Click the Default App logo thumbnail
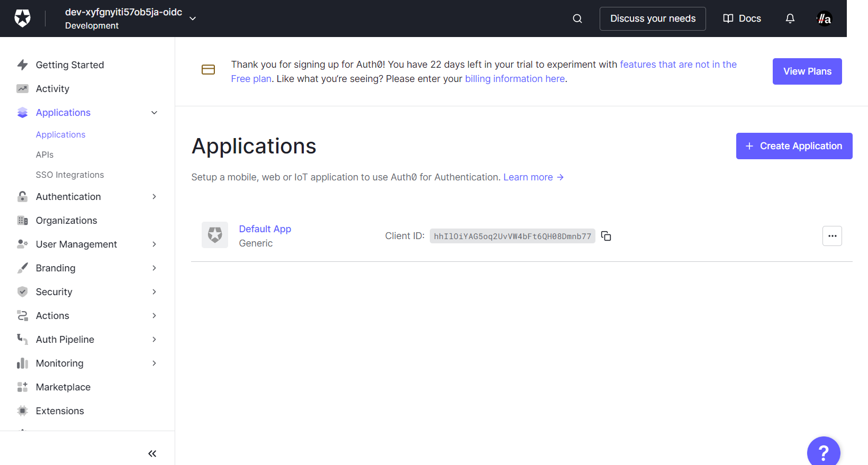This screenshot has width=868, height=465. pyautogui.click(x=215, y=235)
